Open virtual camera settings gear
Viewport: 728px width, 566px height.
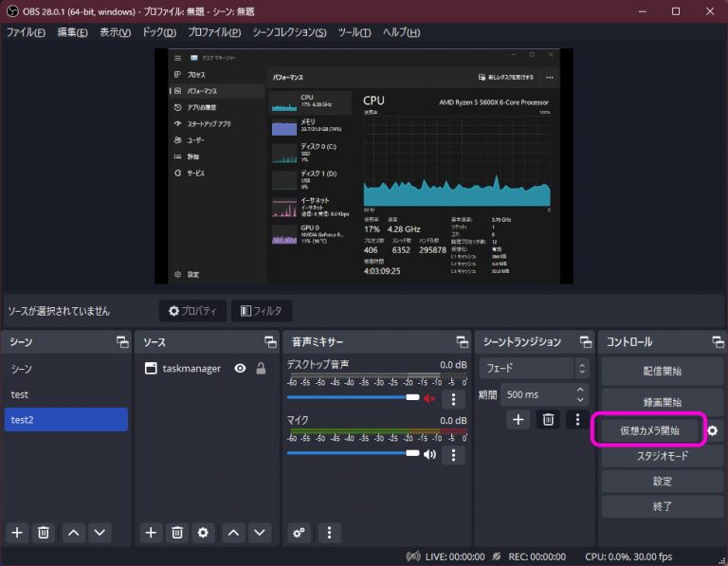pos(713,430)
